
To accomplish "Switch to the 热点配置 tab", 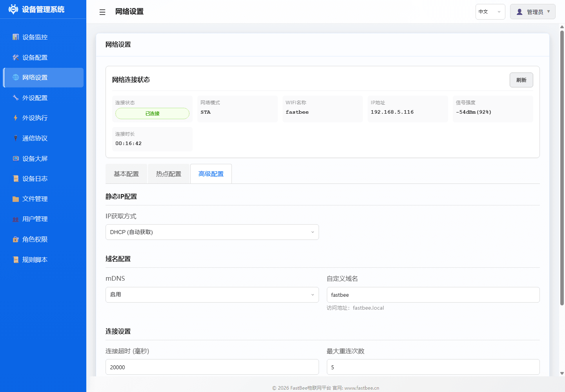I will click(x=169, y=174).
